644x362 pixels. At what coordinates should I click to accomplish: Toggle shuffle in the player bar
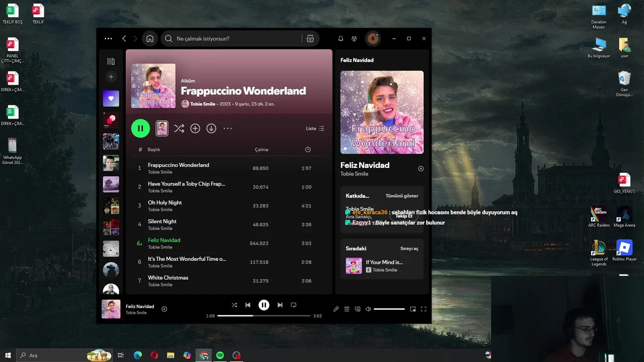point(234,305)
